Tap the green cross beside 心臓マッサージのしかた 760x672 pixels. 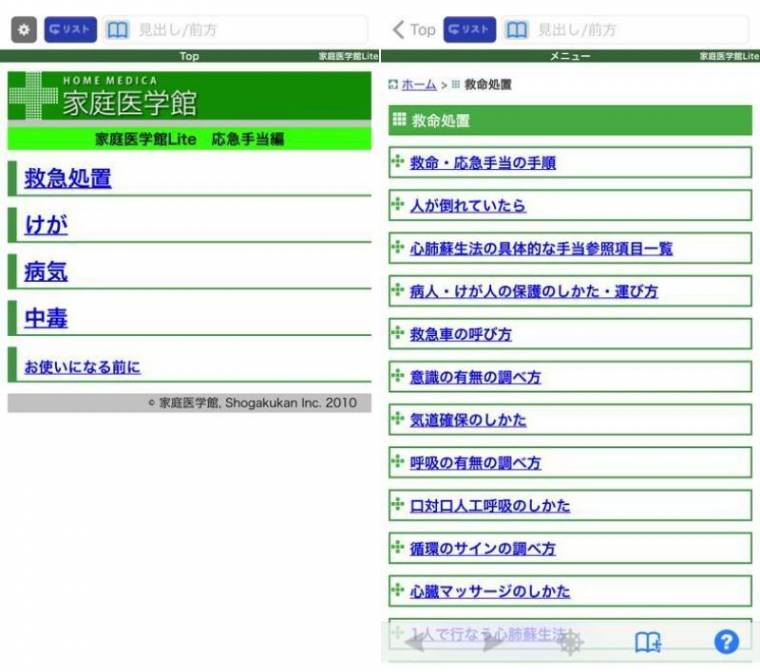[397, 589]
